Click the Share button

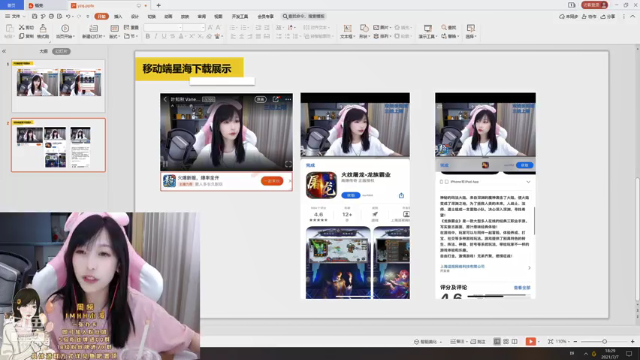(607, 16)
